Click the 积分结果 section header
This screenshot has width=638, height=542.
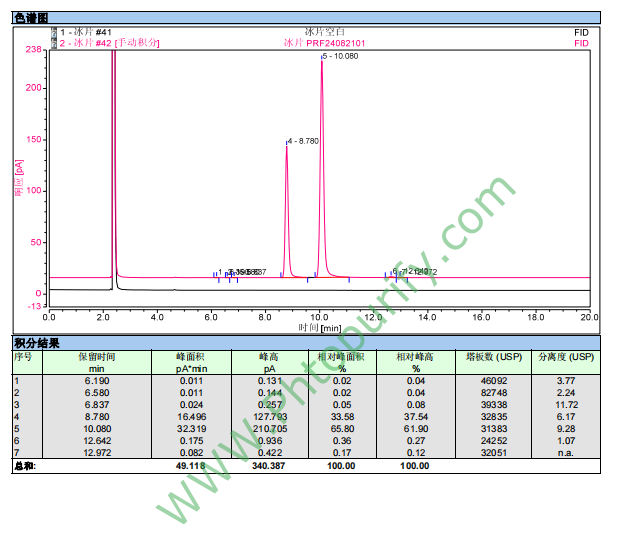coord(34,342)
